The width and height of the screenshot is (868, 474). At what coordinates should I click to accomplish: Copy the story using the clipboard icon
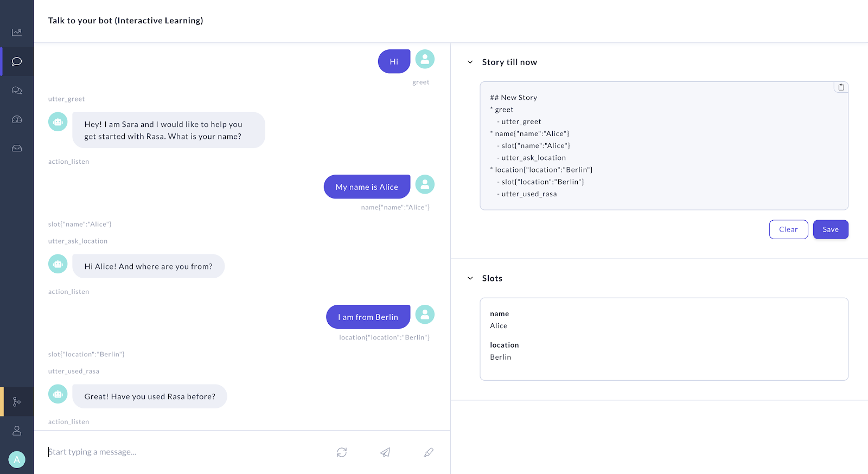tap(841, 87)
